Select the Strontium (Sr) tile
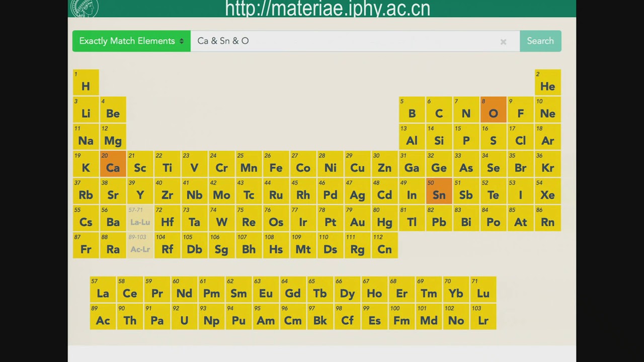The width and height of the screenshot is (644, 362). pos(113,191)
